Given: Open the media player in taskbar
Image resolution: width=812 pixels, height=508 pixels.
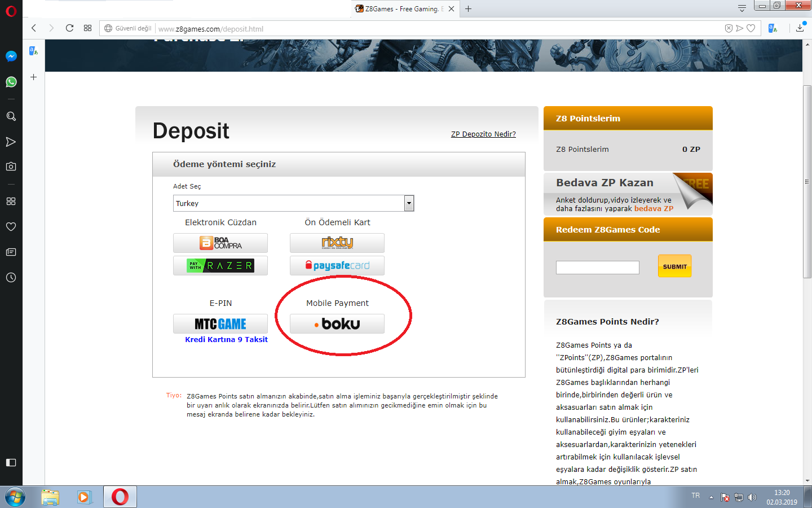Looking at the screenshot, I should 84,497.
